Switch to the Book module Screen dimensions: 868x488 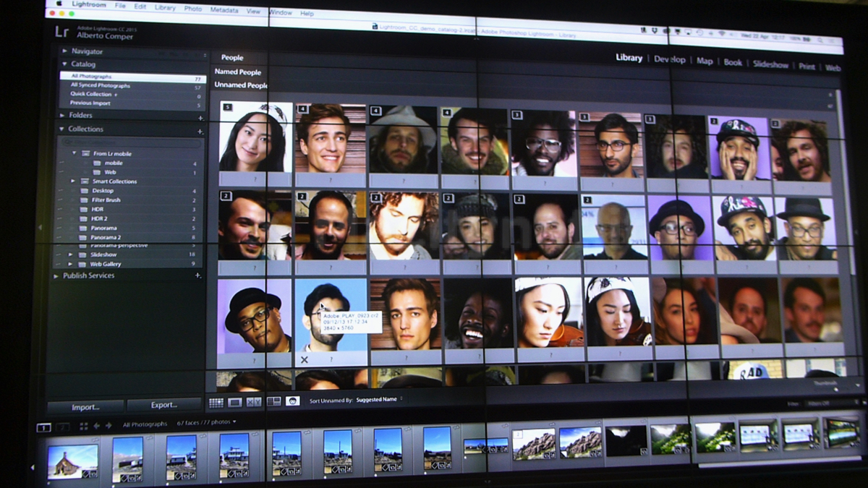pos(733,62)
